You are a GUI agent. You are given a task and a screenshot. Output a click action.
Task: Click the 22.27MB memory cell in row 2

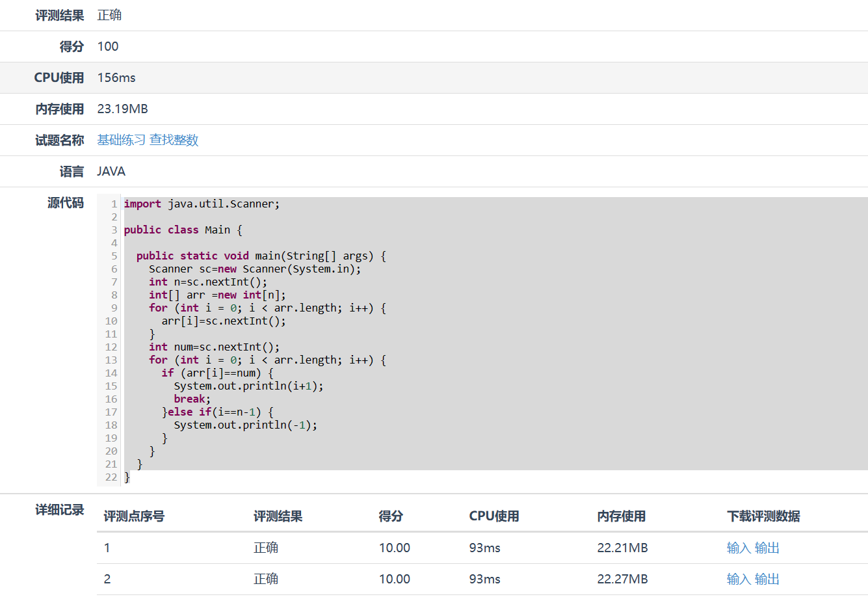pos(622,579)
